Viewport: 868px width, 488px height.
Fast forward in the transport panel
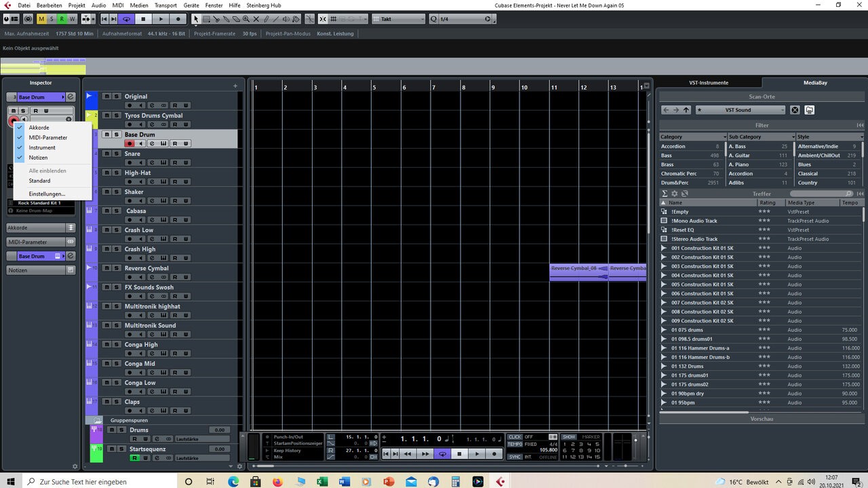(x=425, y=453)
